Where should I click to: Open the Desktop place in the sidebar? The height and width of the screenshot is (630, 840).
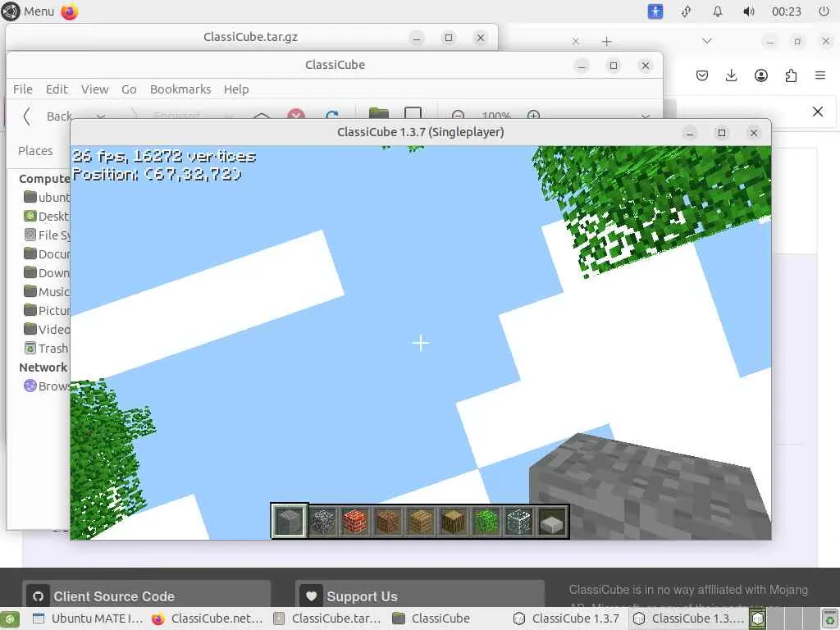click(47, 217)
